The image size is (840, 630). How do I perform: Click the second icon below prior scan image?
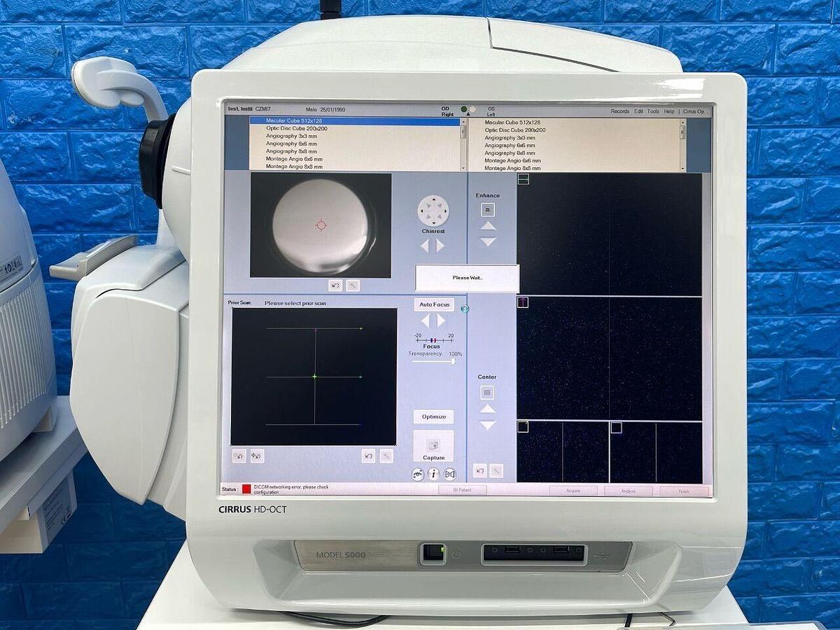(x=257, y=456)
